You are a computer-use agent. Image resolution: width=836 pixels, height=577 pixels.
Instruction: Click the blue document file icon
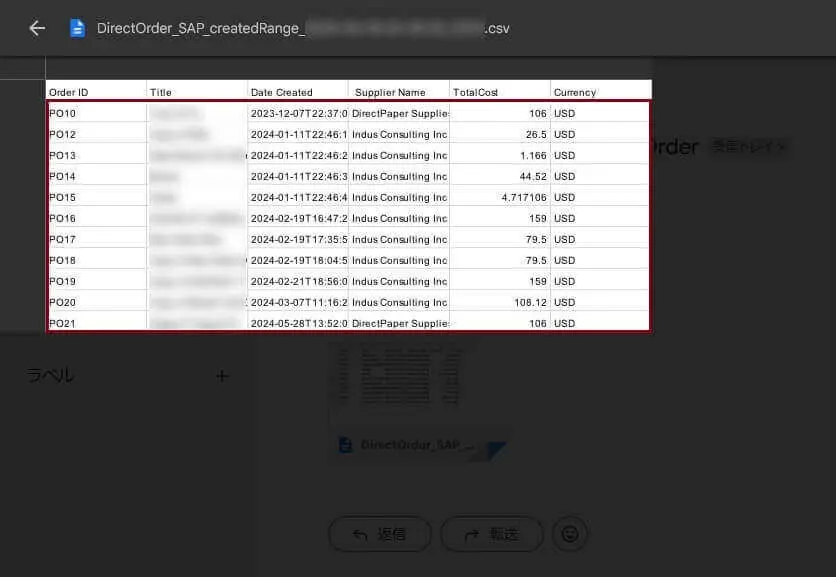coord(77,28)
